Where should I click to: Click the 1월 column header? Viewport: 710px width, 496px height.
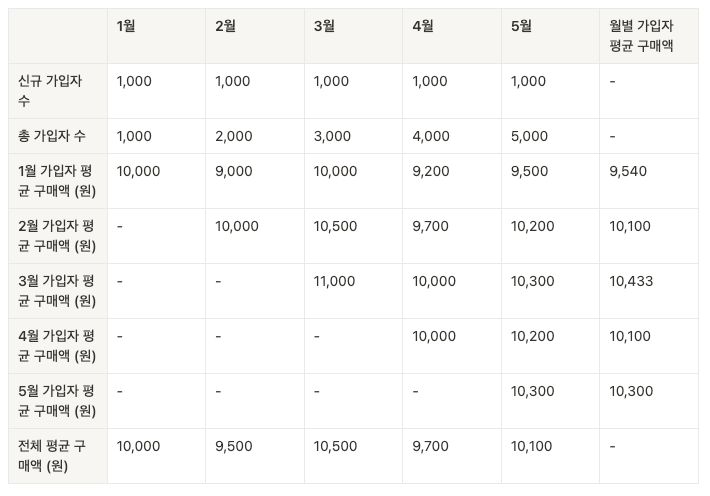(126, 27)
